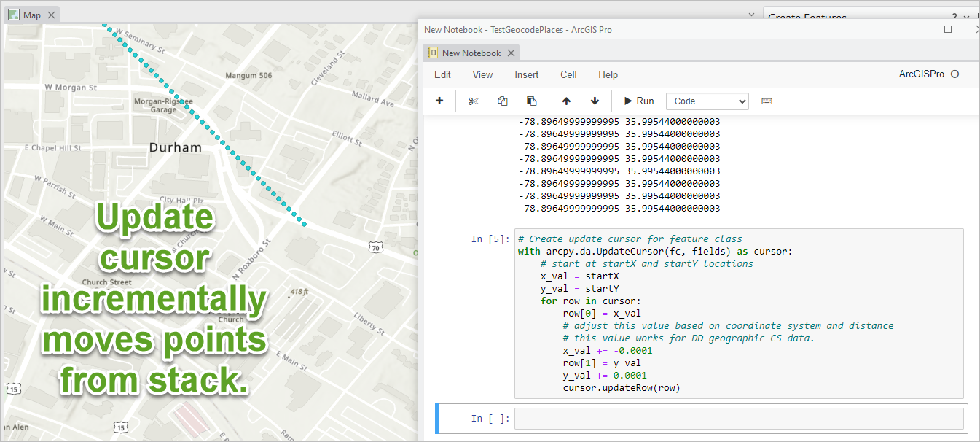Cut the selected cell with scissors icon
The width and height of the screenshot is (980, 442).
pos(472,101)
